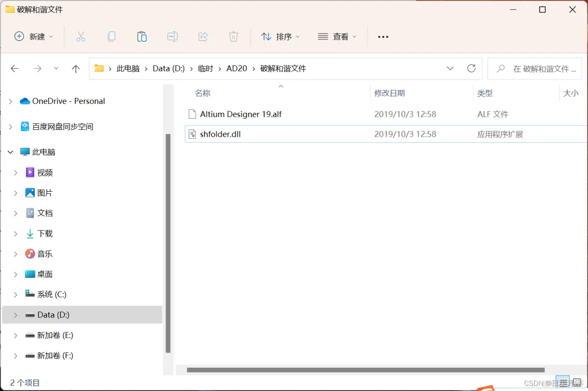Screen dimensions: 588x391
Task: Open the 视频 folder in sidebar
Action: point(45,172)
